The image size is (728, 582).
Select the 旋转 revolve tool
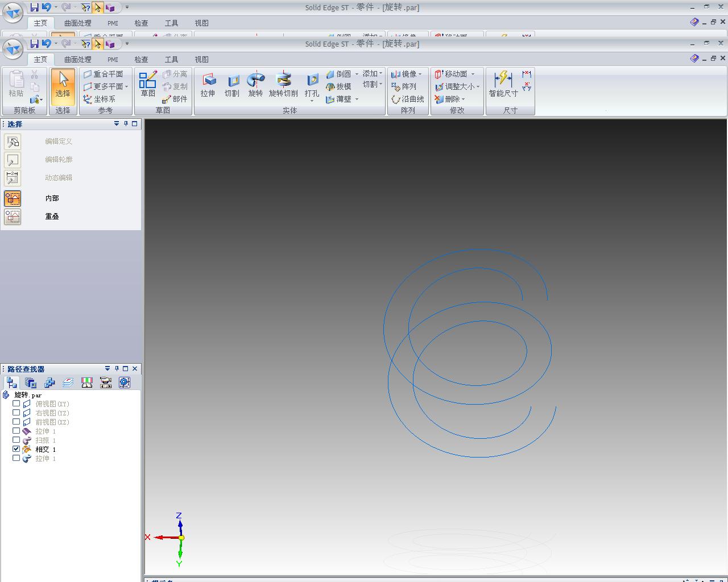click(255, 85)
